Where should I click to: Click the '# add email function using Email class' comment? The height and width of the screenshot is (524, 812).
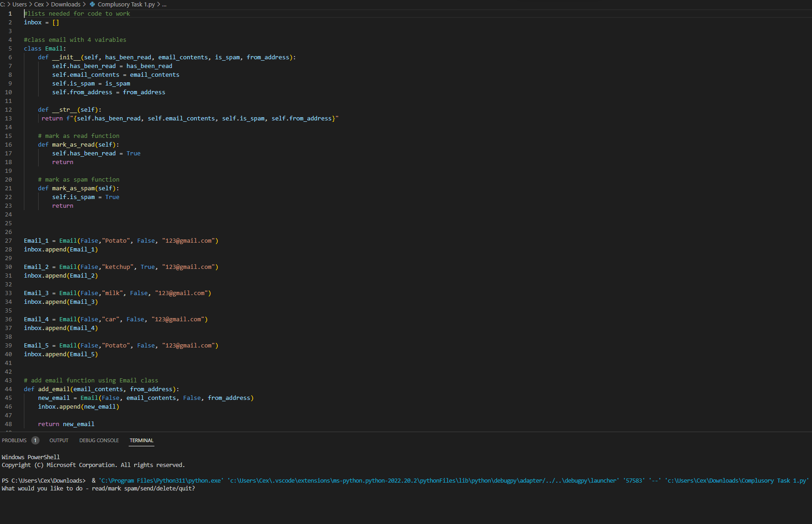[x=91, y=380]
